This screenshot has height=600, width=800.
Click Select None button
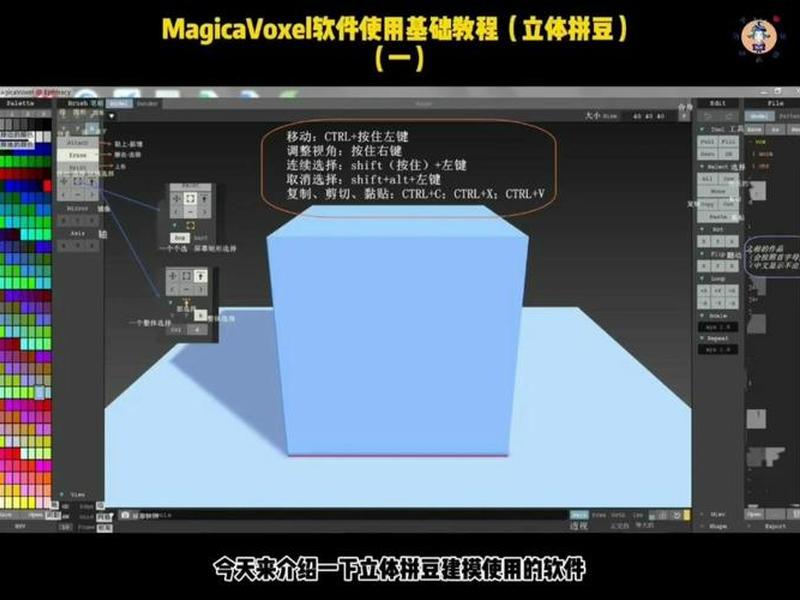tap(718, 191)
